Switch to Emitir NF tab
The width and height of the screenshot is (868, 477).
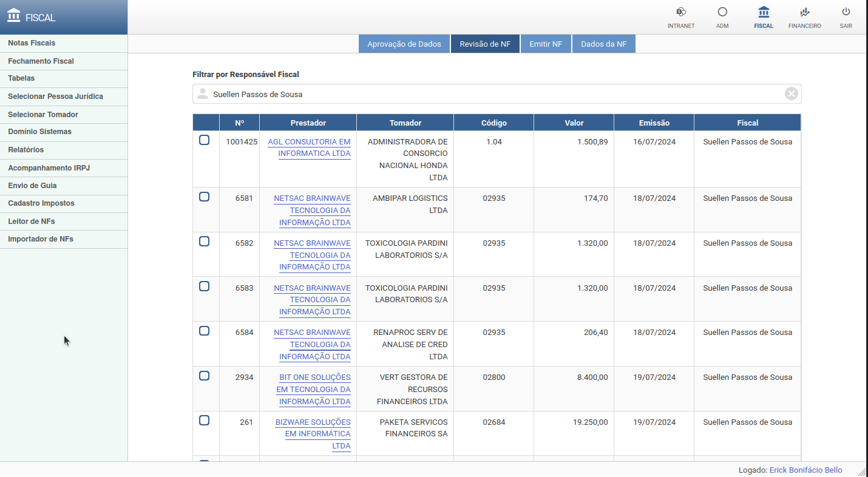coord(546,44)
